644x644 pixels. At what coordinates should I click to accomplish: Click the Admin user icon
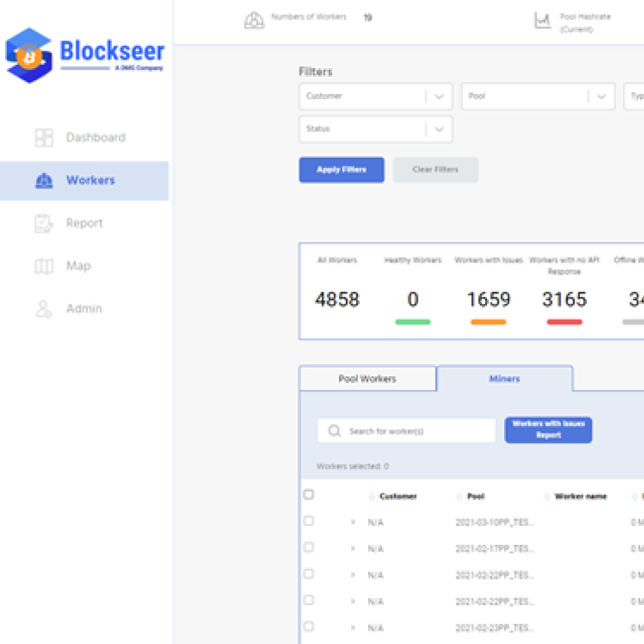point(44,309)
